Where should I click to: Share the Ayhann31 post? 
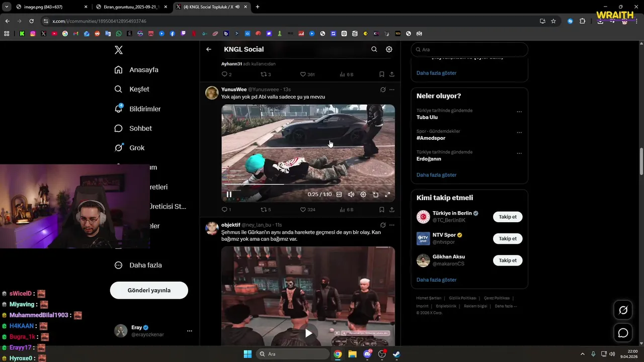click(392, 74)
